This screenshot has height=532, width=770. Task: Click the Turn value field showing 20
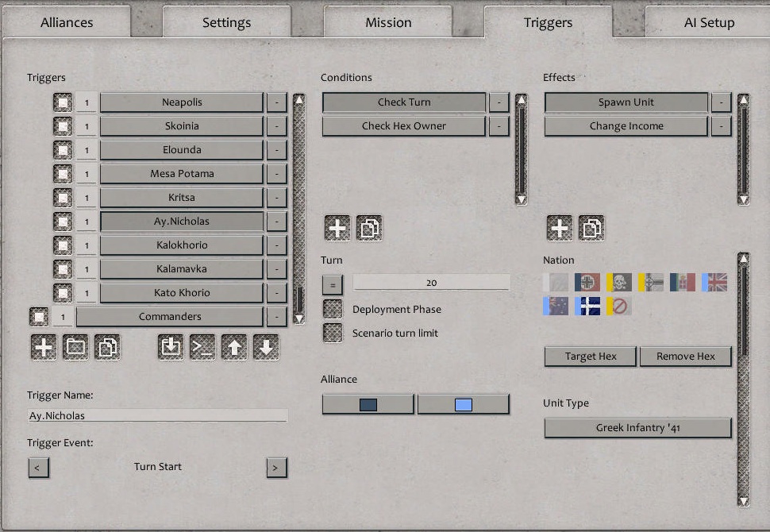tap(432, 283)
